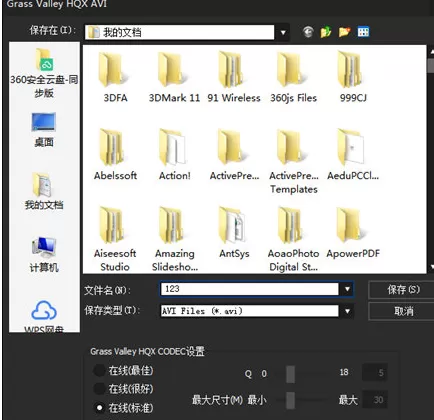
Task: Click the file list vertical scrollbar thumb
Action: pos(431,66)
